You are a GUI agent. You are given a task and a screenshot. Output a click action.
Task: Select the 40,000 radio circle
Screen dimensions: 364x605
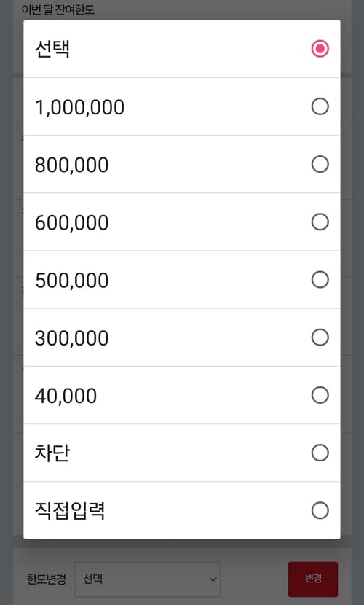pyautogui.click(x=320, y=396)
